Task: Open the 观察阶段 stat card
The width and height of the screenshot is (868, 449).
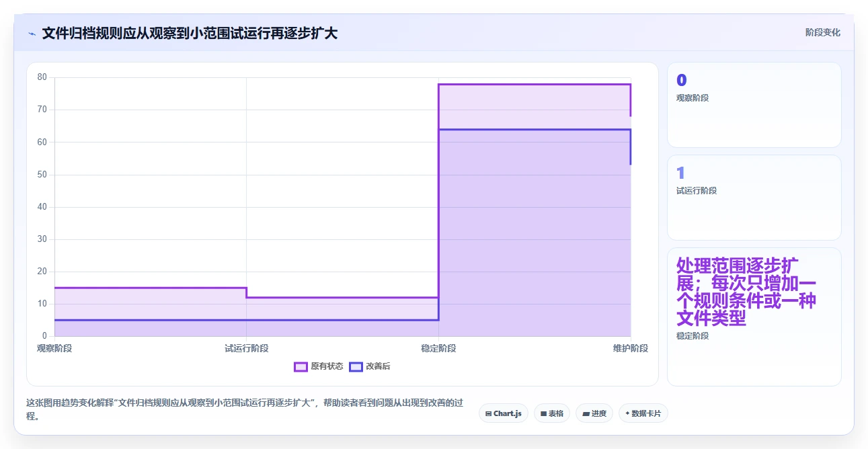Action: [754, 105]
